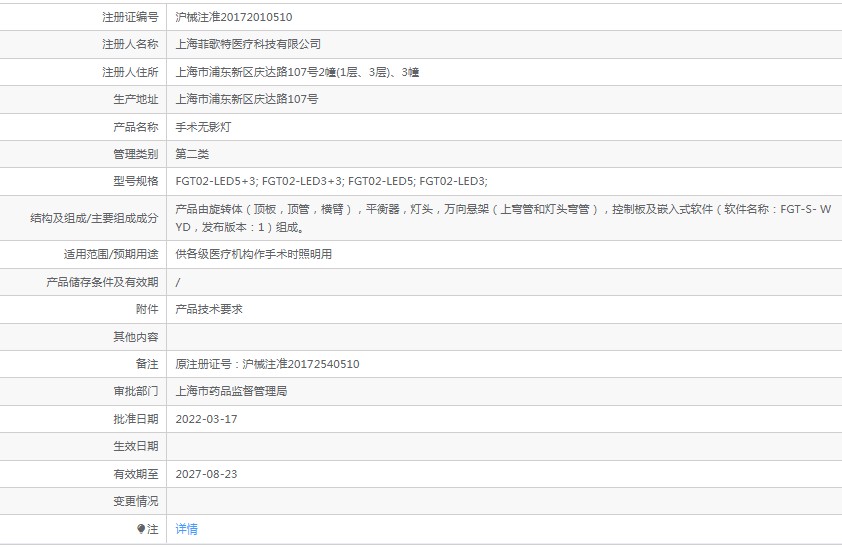The height and width of the screenshot is (551, 842).
Task: Open the 详情 link
Action: (186, 529)
